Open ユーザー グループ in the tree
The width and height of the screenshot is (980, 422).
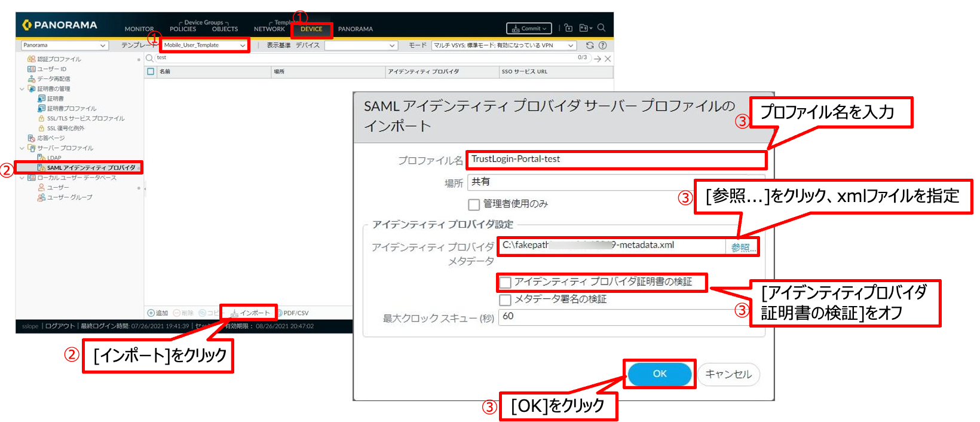(70, 197)
